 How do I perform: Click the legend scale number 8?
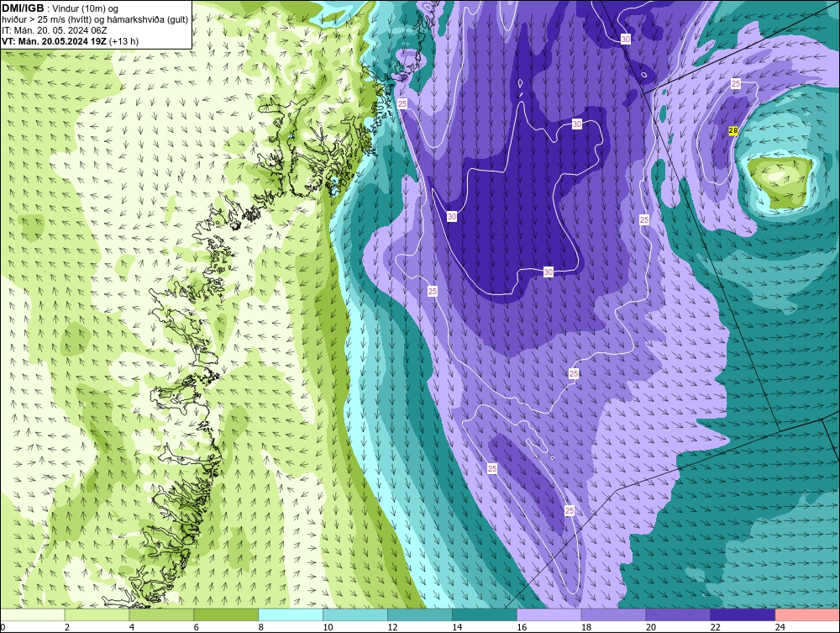click(261, 627)
